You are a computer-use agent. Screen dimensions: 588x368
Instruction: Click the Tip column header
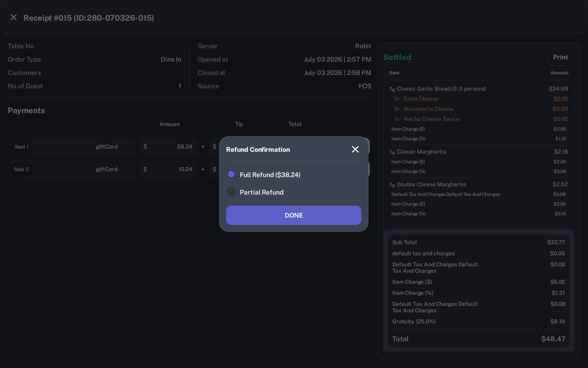[239, 124]
